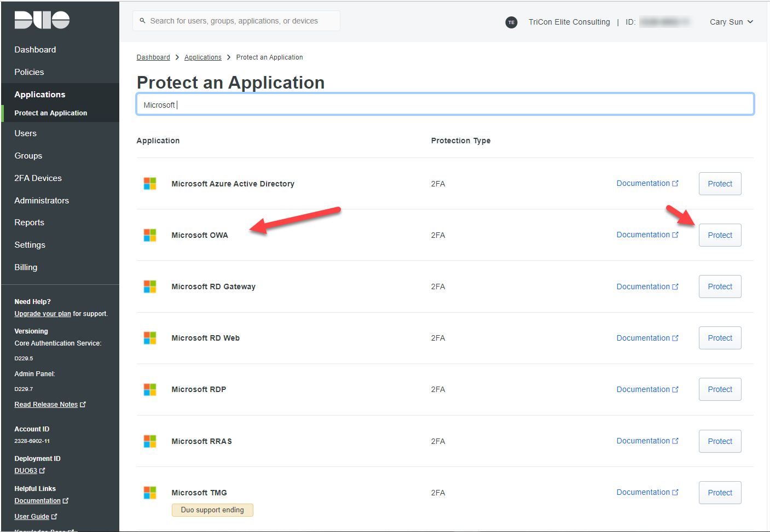Click the Microsoft Azure Active Directory logo
Image resolution: width=770 pixels, height=532 pixels.
(150, 184)
